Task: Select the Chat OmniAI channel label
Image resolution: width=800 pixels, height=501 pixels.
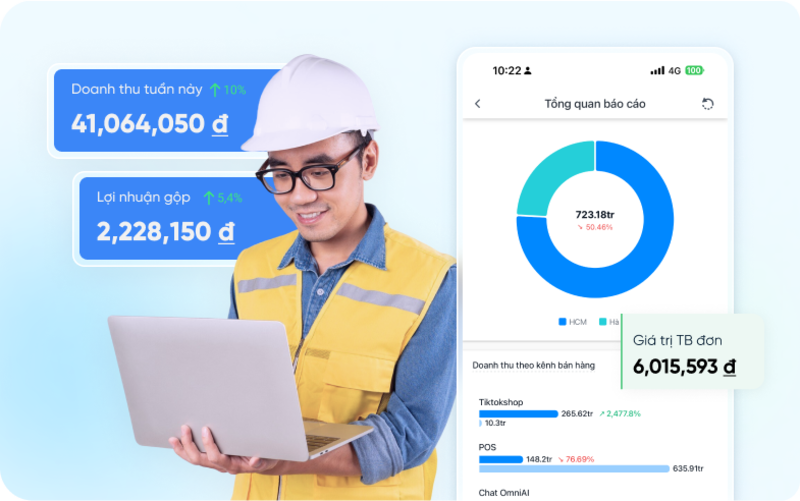Action: [x=504, y=493]
